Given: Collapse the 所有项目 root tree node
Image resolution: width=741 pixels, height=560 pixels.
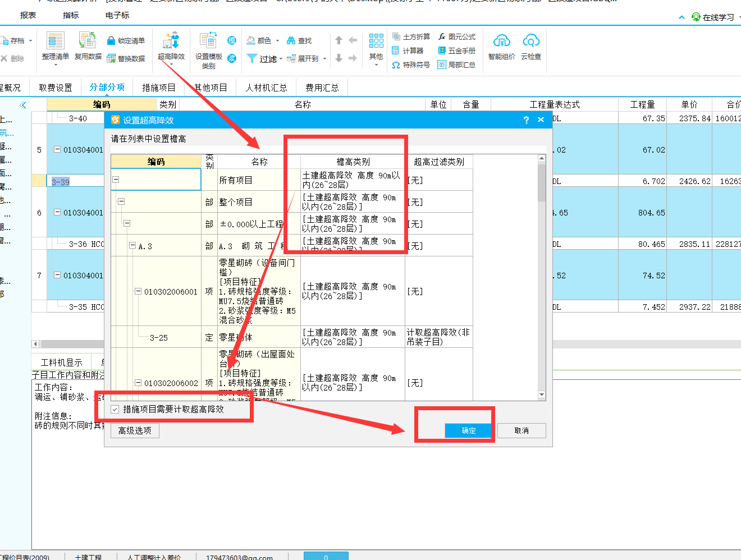Looking at the screenshot, I should pyautogui.click(x=116, y=180).
